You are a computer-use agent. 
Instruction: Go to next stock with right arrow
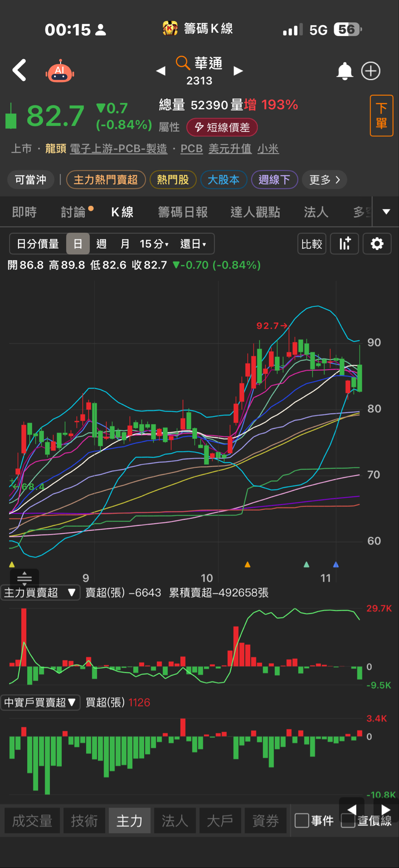tap(239, 71)
